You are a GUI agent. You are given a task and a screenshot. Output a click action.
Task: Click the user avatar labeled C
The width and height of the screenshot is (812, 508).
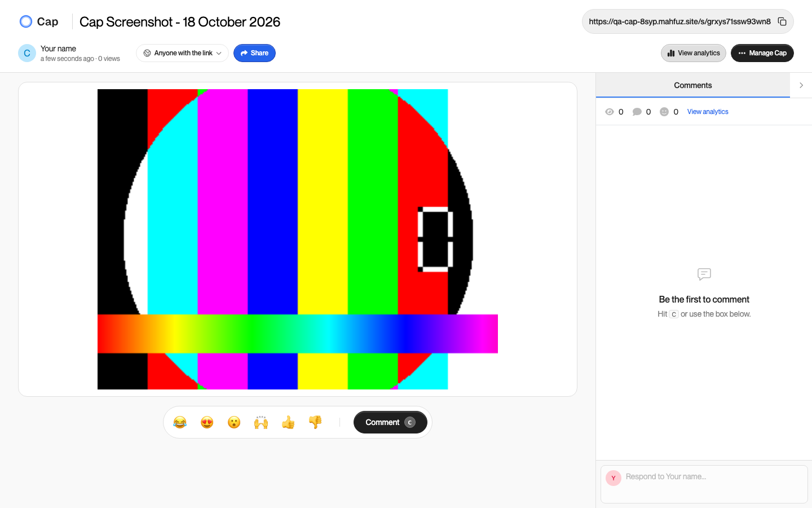(27, 53)
